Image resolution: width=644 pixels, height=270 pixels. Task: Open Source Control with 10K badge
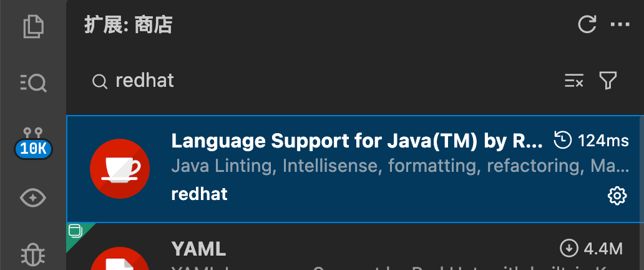pos(33,141)
